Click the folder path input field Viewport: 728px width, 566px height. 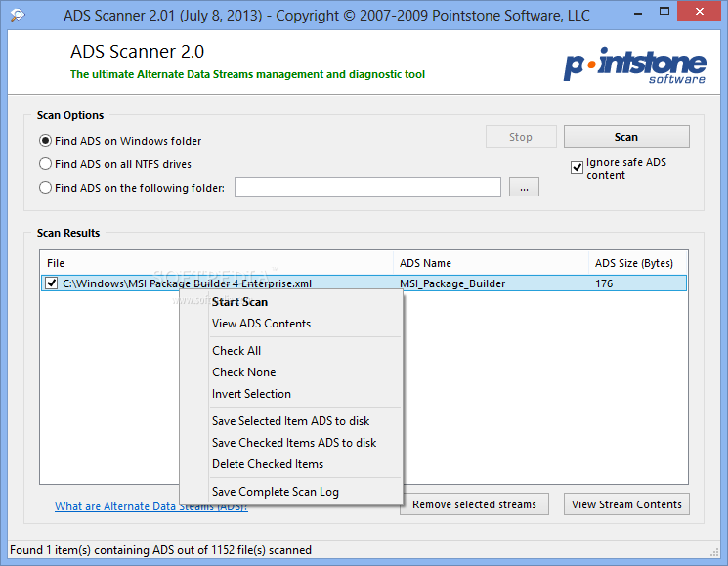coord(367,187)
